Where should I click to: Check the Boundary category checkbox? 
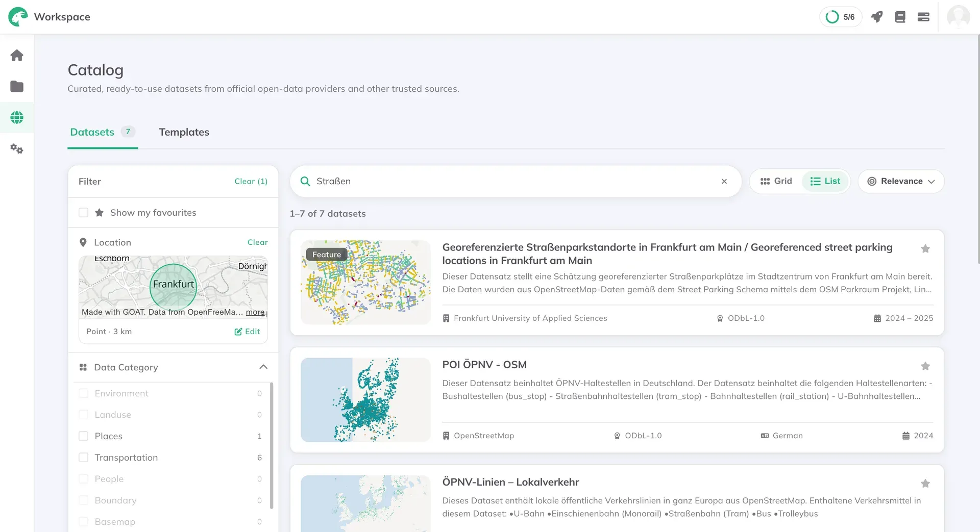click(x=84, y=500)
